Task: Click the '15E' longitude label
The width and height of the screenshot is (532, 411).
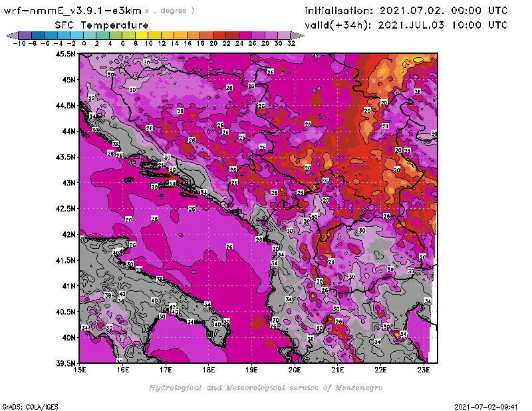Action: (x=80, y=370)
